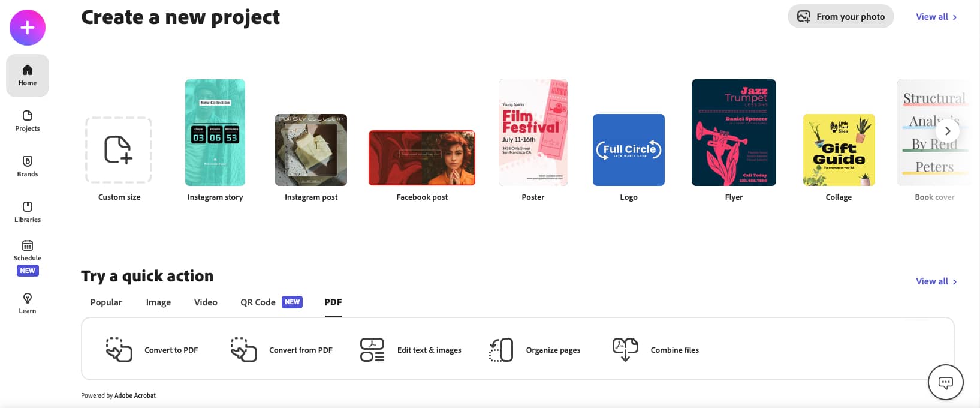Click the Convert to PDF icon
Viewport: 980px width, 408px height.
click(x=119, y=350)
